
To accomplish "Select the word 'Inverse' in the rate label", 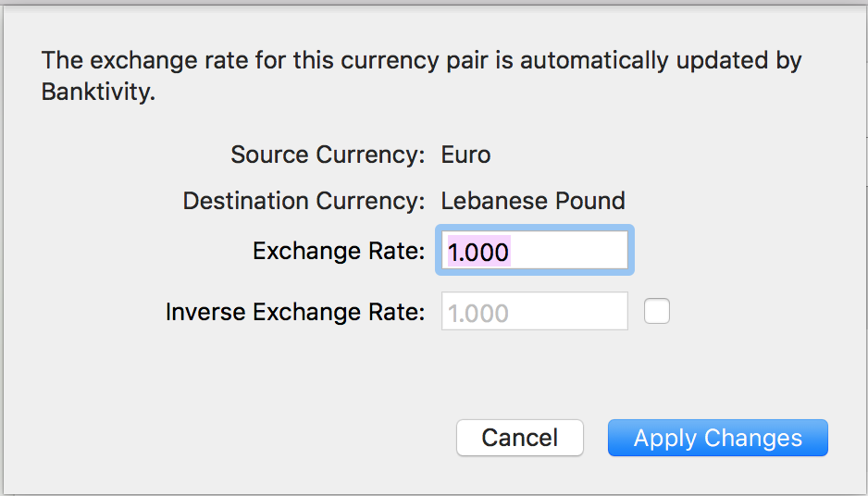I will click(205, 312).
